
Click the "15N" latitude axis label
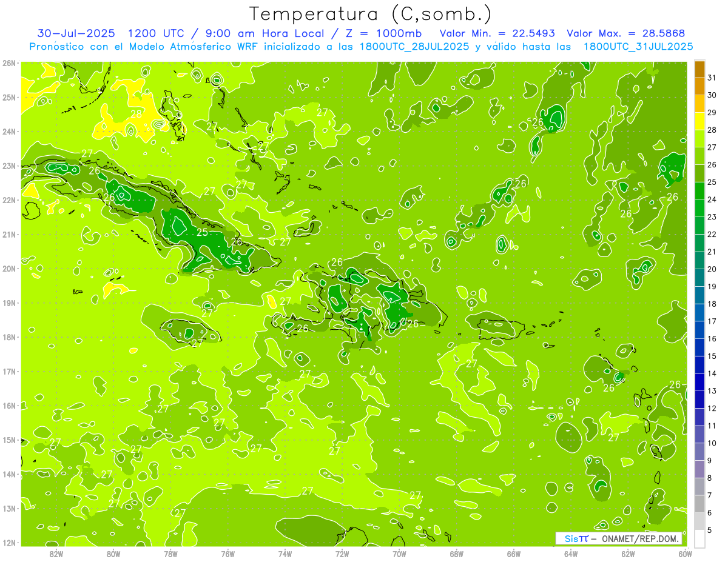9,440
